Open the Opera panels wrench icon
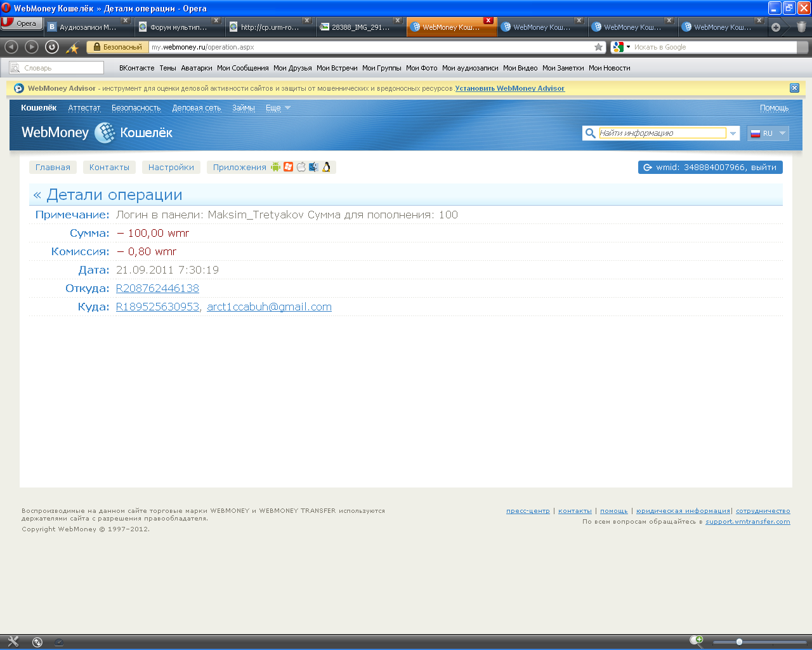Image resolution: width=812 pixels, height=650 pixels. coord(13,642)
